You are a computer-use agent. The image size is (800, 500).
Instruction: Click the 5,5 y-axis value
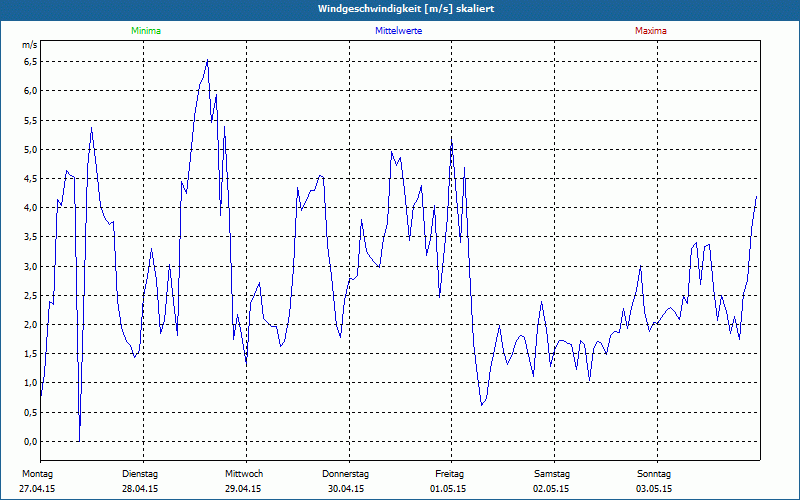tap(31, 120)
